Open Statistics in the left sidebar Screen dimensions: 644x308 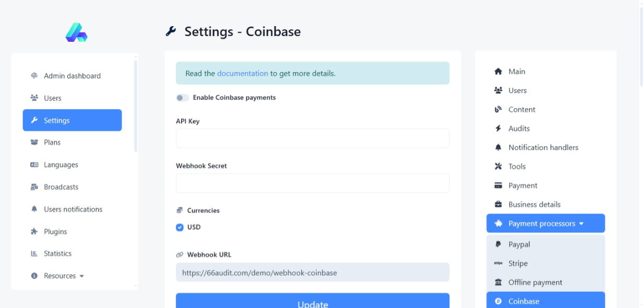[x=57, y=254]
